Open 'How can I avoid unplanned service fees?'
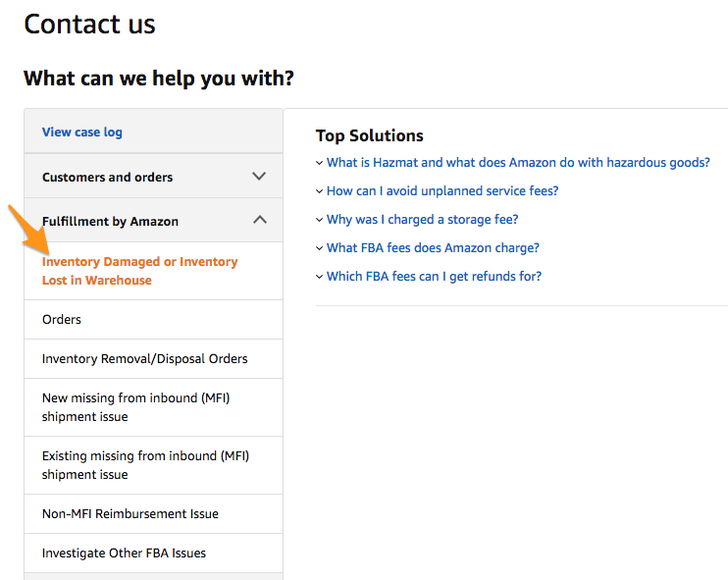The width and height of the screenshot is (728, 580). [442, 191]
